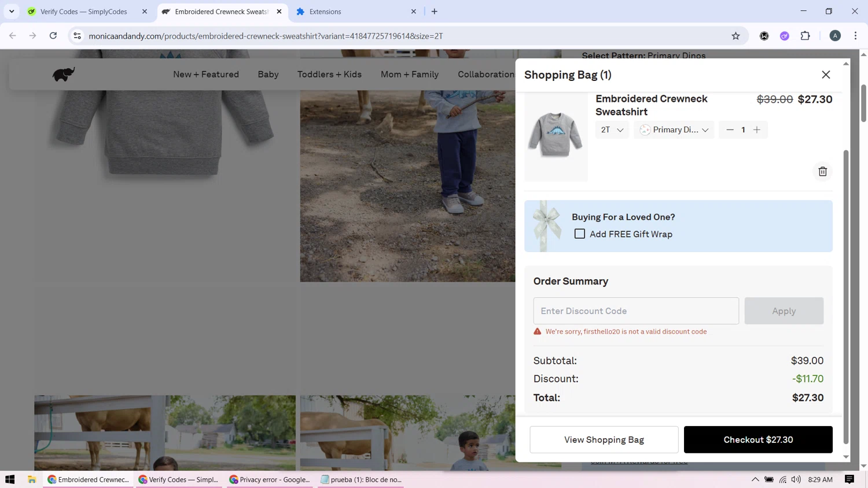The height and width of the screenshot is (488, 868).
Task: Close the Extensions tab
Action: (413, 12)
